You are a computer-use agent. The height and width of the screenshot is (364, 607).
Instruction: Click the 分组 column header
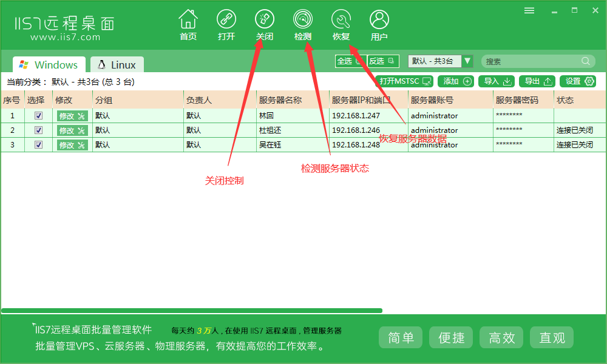click(138, 100)
